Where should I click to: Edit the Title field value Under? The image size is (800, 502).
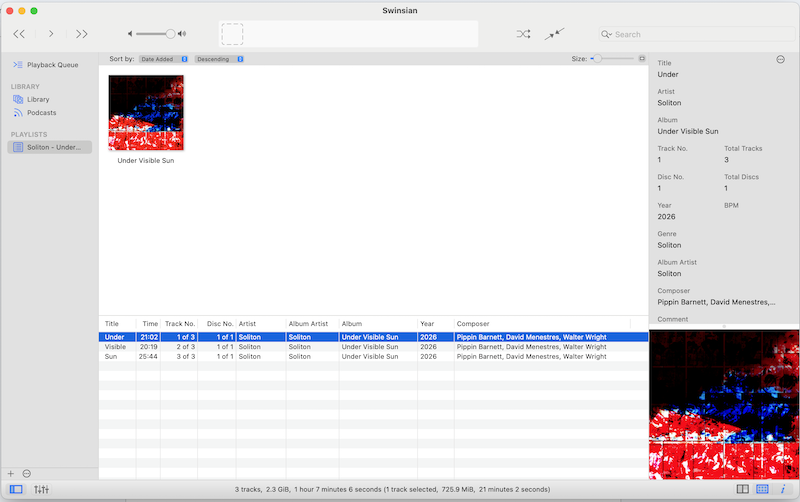click(668, 74)
